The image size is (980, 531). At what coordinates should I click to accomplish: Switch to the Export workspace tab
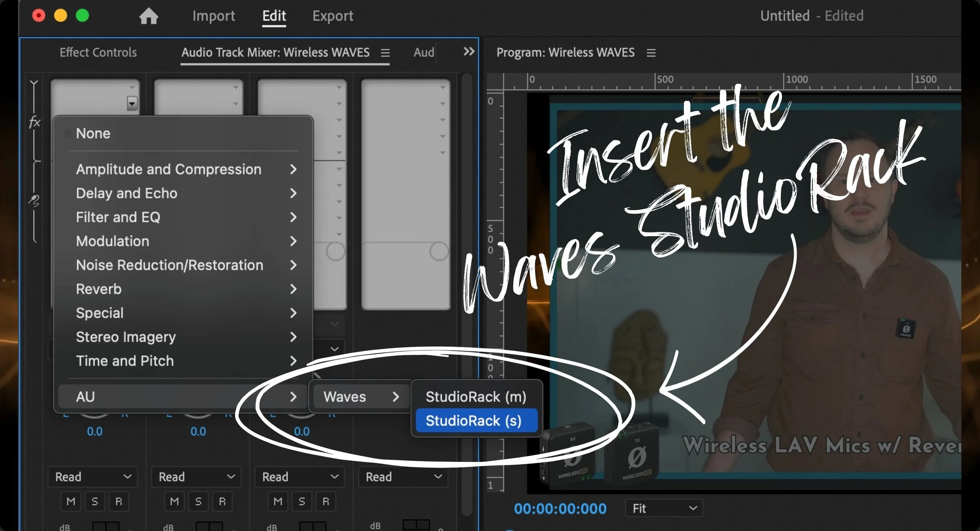coord(333,16)
